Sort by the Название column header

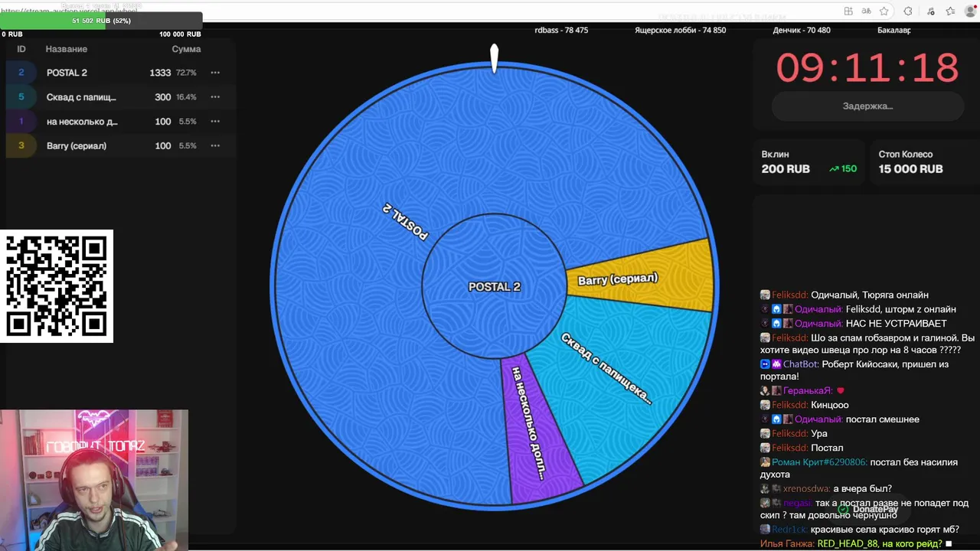pos(66,49)
